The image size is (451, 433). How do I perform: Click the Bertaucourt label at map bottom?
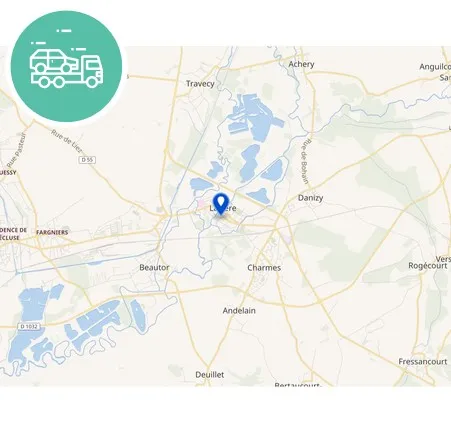(298, 385)
